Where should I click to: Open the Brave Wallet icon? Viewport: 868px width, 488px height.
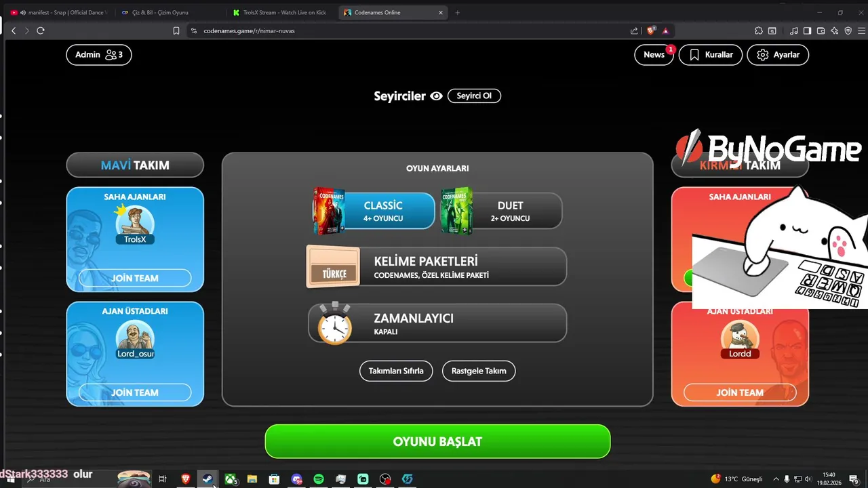coord(821,30)
